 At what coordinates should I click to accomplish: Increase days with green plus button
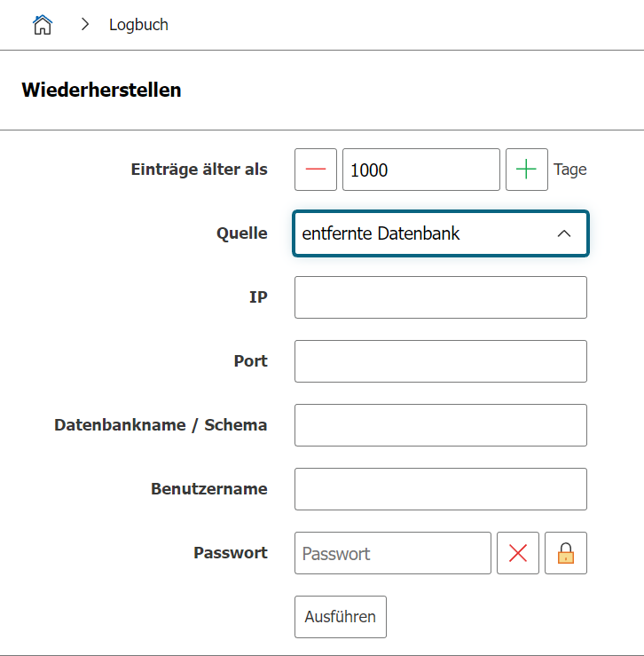click(527, 170)
